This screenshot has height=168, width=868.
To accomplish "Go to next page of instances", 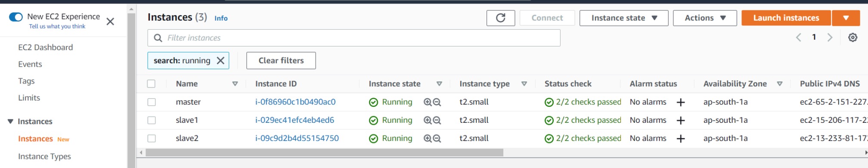I will click(830, 37).
